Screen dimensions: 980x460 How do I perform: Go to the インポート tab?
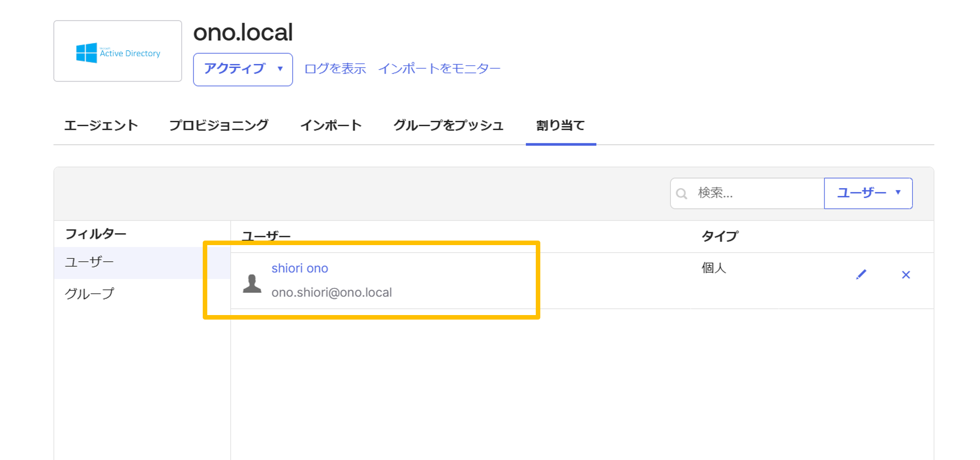pos(331,125)
